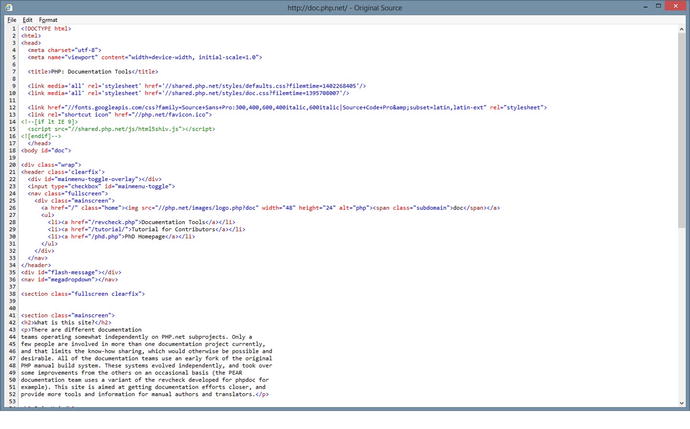Place cursor on the title tag line
Image resolution: width=690 pixels, height=429 pixels.
click(x=92, y=72)
